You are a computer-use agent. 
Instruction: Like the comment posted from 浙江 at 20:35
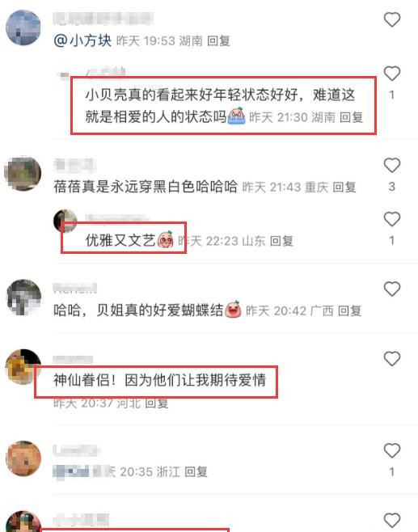pyautogui.click(x=392, y=450)
